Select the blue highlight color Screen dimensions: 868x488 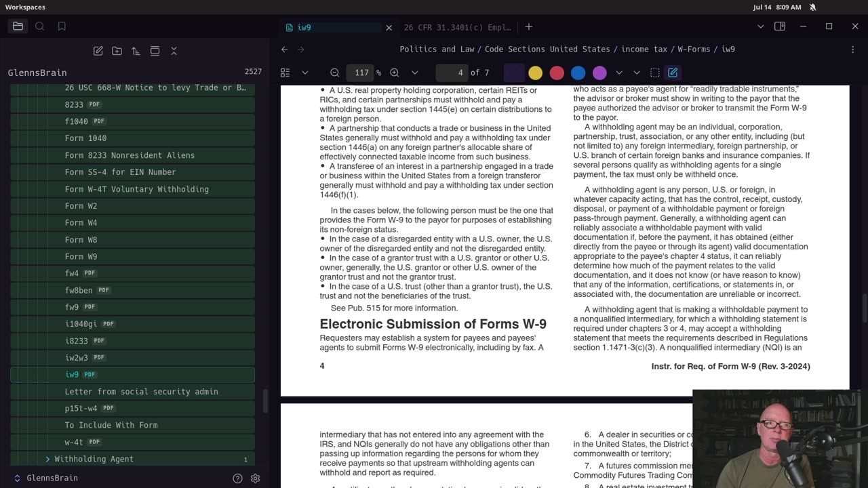pos(578,73)
